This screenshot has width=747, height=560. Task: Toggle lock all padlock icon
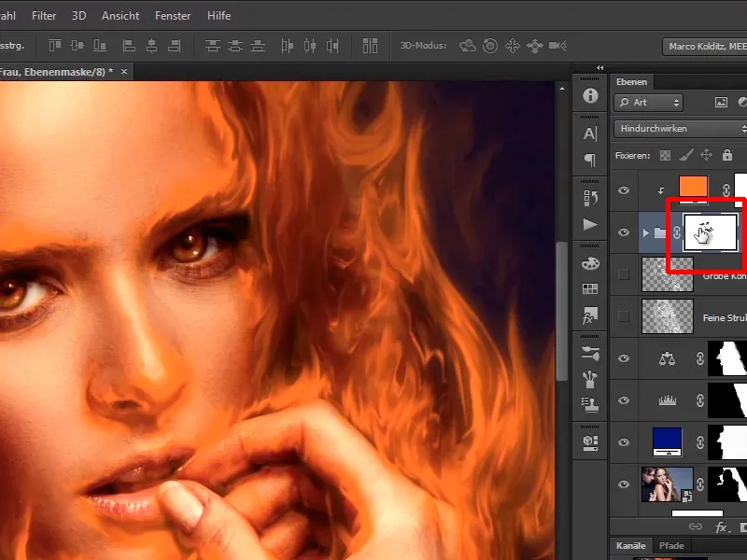(727, 155)
